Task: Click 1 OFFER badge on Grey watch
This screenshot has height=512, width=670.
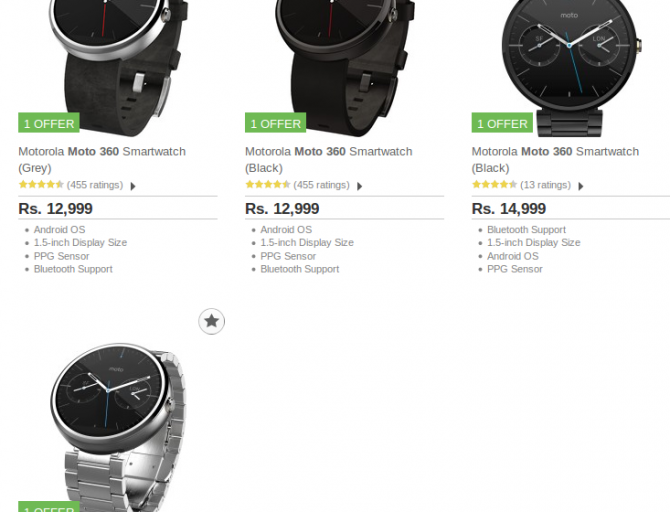Action: pos(49,123)
